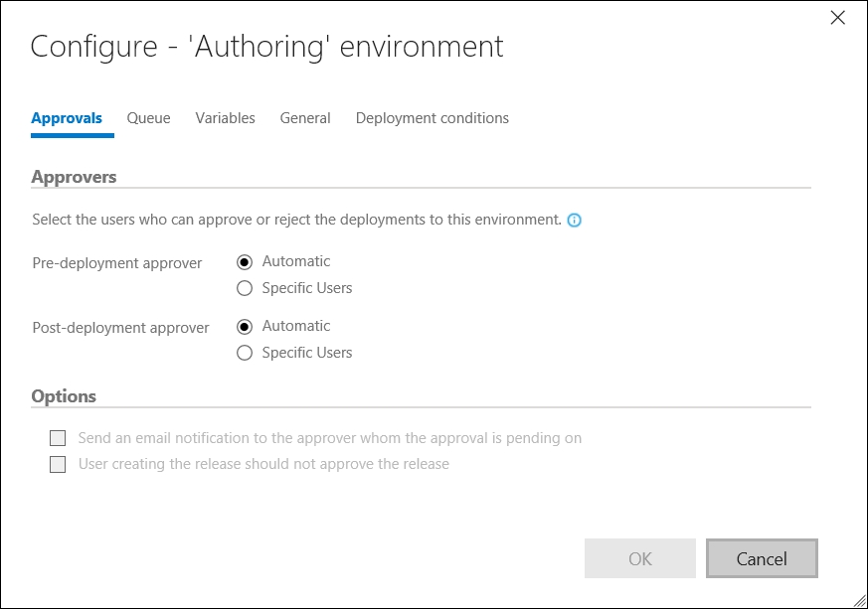868x609 pixels.
Task: Click the info icon beside approvers description
Action: coord(574,220)
